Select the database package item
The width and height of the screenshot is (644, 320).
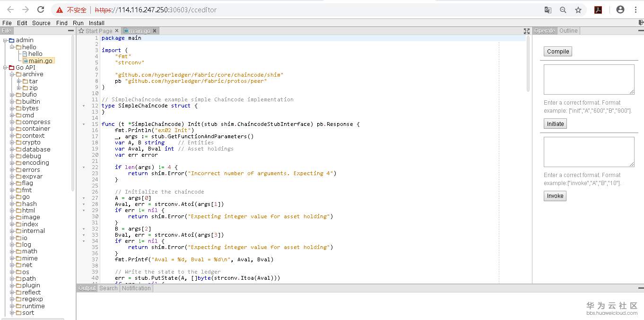36,150
